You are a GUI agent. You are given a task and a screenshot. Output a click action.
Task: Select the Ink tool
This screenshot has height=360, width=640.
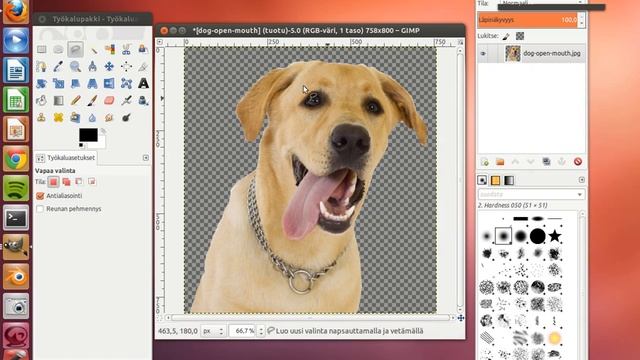(143, 100)
